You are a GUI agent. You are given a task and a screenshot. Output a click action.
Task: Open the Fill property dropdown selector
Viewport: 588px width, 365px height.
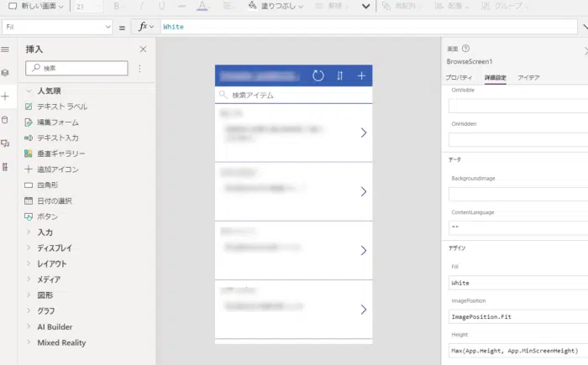click(57, 27)
